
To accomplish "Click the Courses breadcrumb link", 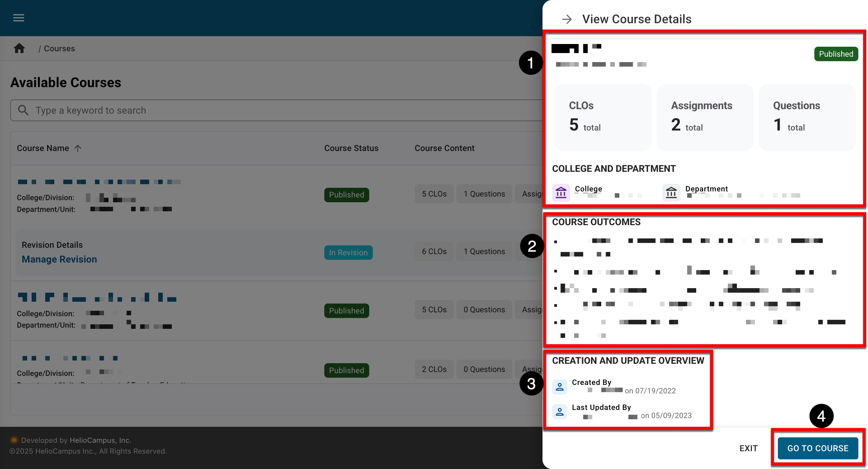I will point(59,49).
